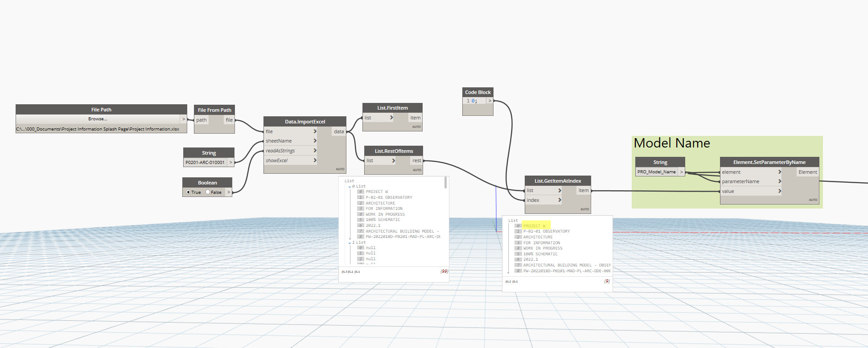
Task: Click the index port label on List.GetItemAtIndex
Action: click(533, 200)
